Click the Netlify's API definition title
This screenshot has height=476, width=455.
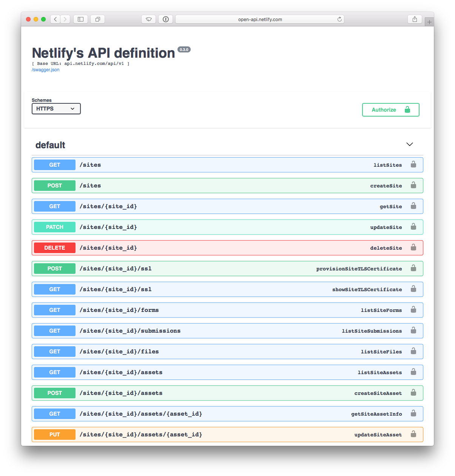(x=103, y=53)
